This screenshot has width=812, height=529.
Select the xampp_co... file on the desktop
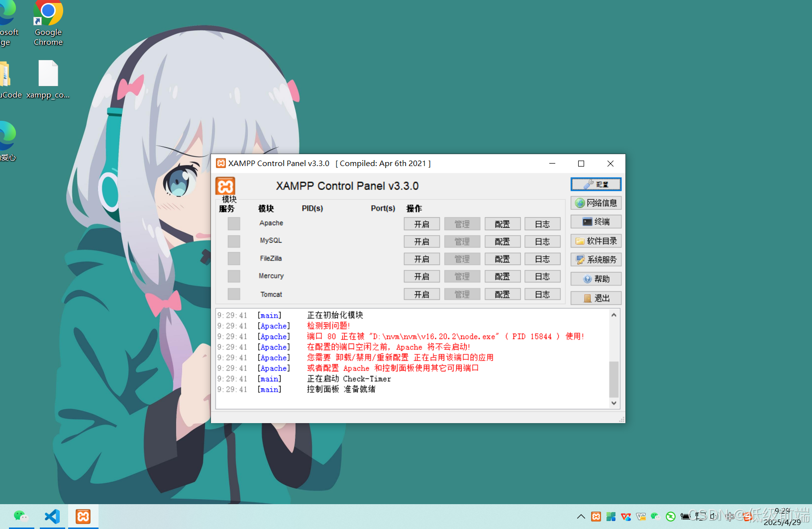click(x=48, y=80)
